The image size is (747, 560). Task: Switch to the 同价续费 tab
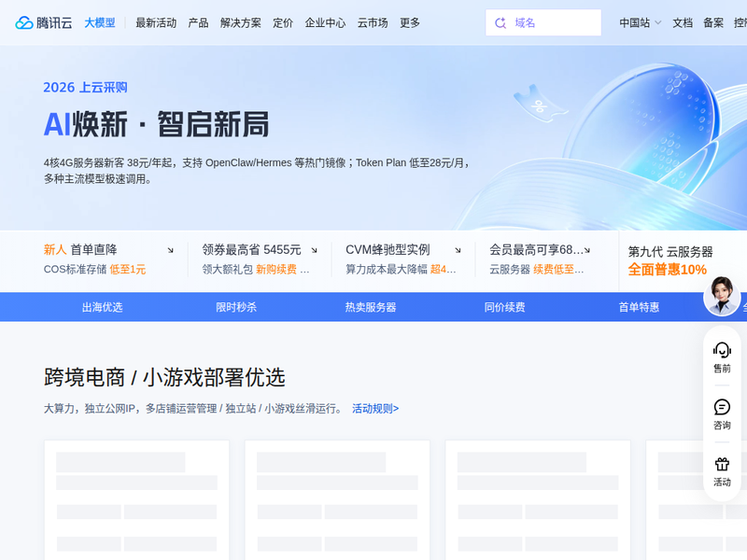click(504, 307)
